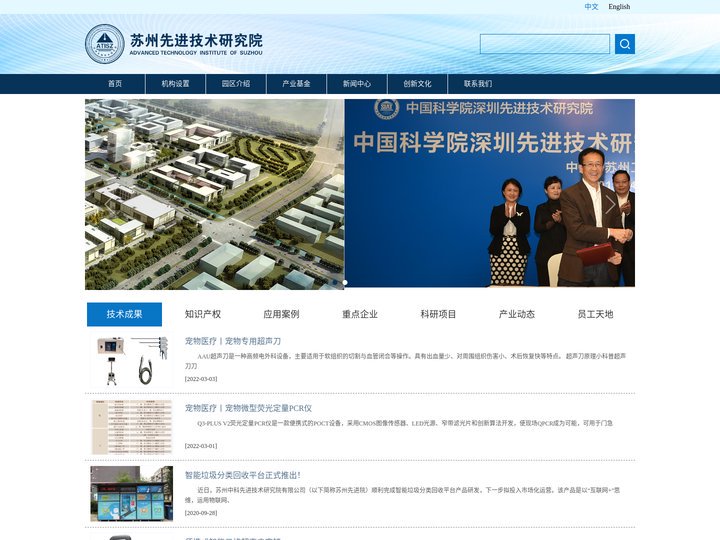Switch language to 中文
720x540 pixels.
click(591, 6)
